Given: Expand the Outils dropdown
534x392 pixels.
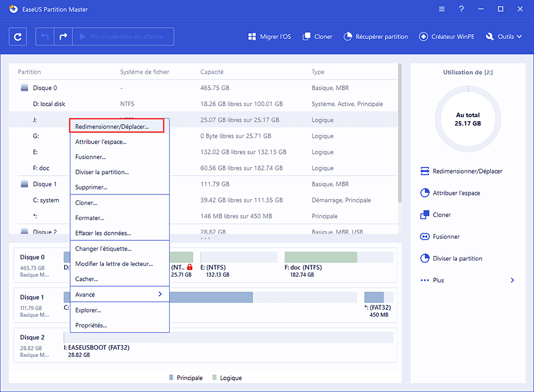Looking at the screenshot, I should [504, 36].
